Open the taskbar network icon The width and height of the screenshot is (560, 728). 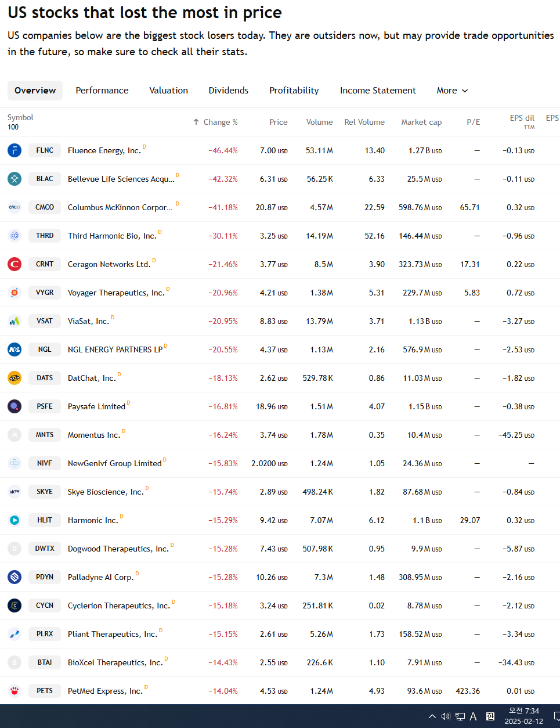(460, 716)
